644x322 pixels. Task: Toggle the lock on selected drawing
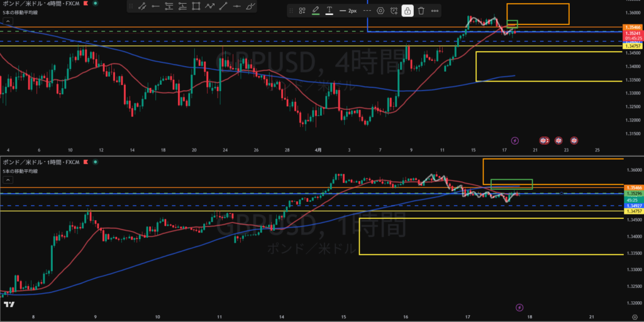[x=408, y=11]
